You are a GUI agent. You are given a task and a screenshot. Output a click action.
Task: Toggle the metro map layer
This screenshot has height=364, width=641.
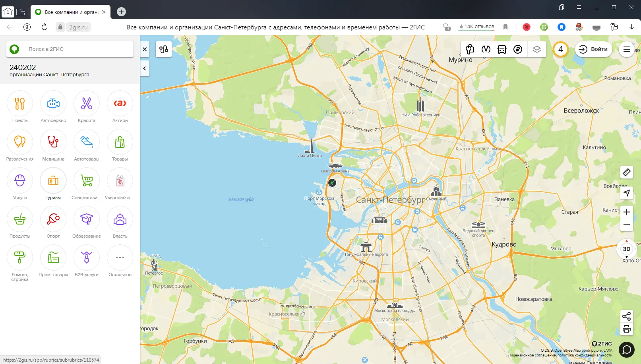click(486, 49)
